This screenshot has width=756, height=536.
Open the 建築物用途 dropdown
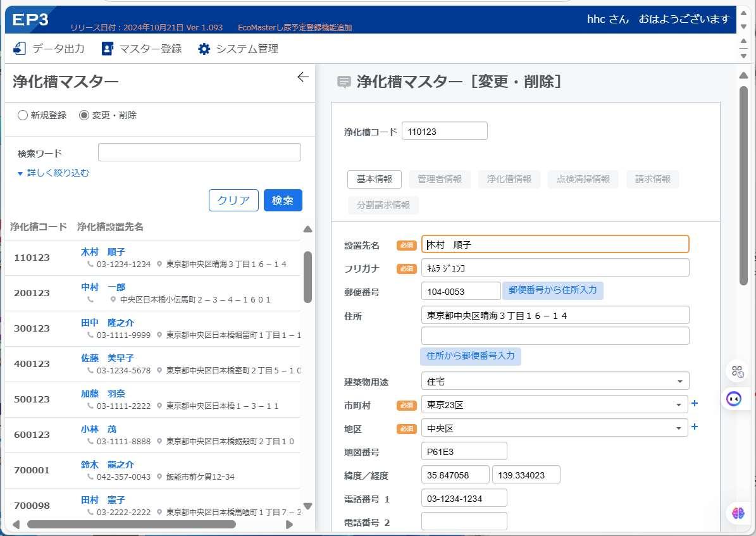point(555,381)
